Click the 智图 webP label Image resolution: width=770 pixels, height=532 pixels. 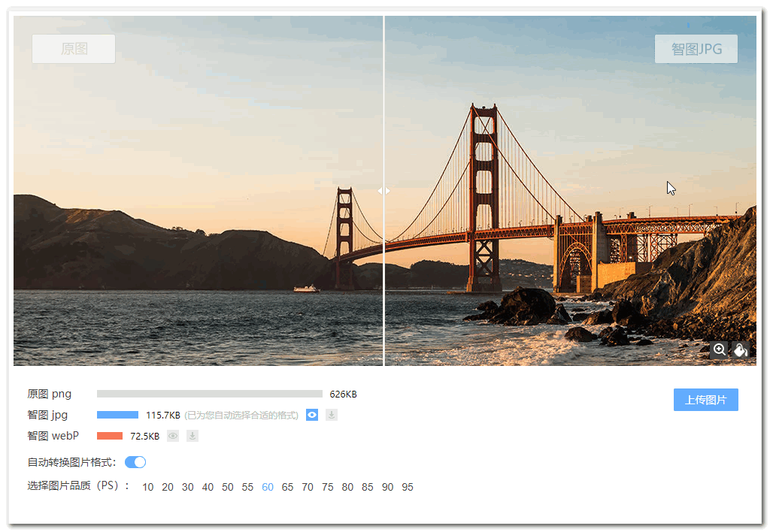click(53, 436)
